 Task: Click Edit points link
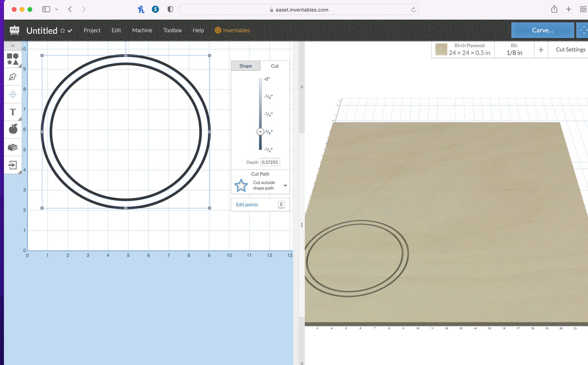click(247, 205)
